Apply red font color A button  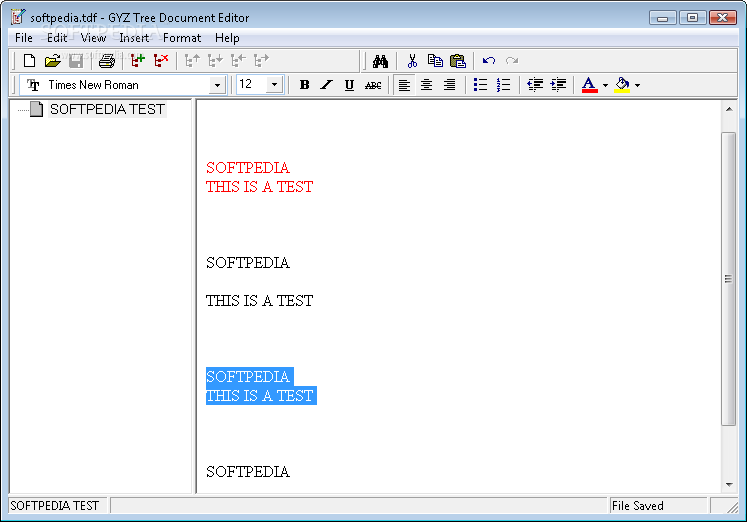point(589,85)
